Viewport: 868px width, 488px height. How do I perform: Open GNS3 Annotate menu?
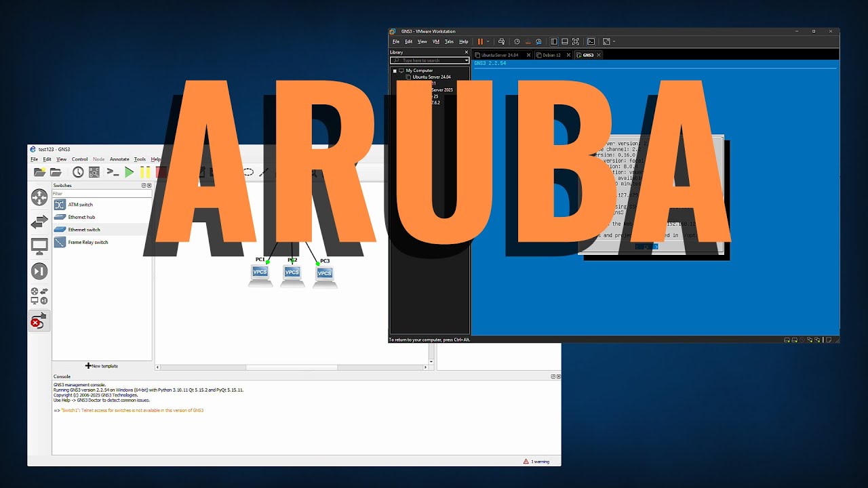tap(119, 159)
